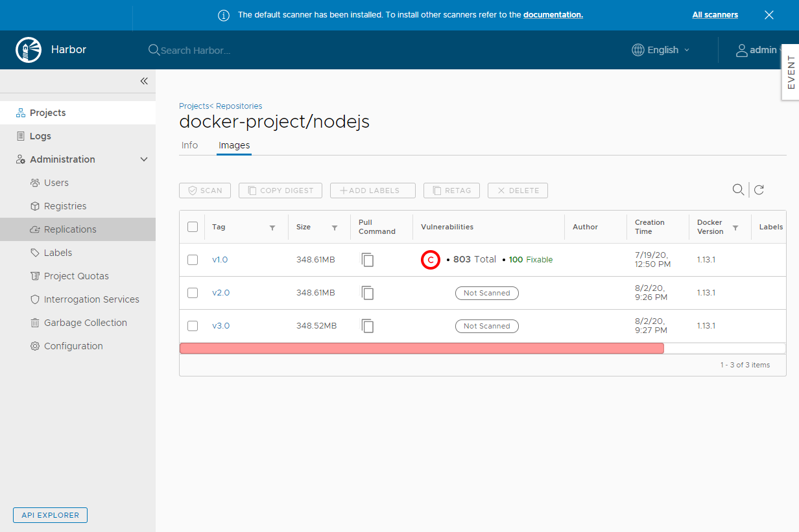The width and height of the screenshot is (799, 532).
Task: Click the COPY DIGEST button
Action: (280, 191)
